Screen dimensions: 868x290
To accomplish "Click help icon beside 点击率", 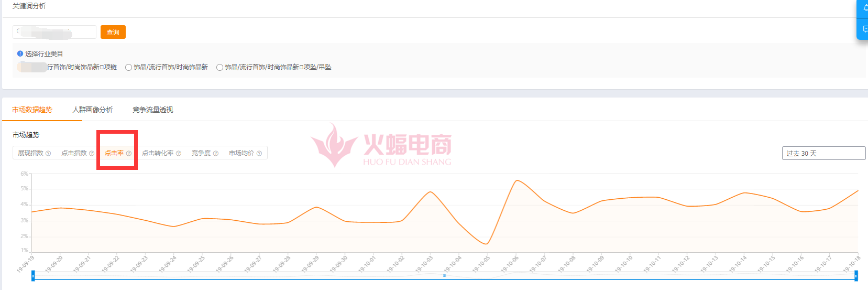I will pos(129,154).
